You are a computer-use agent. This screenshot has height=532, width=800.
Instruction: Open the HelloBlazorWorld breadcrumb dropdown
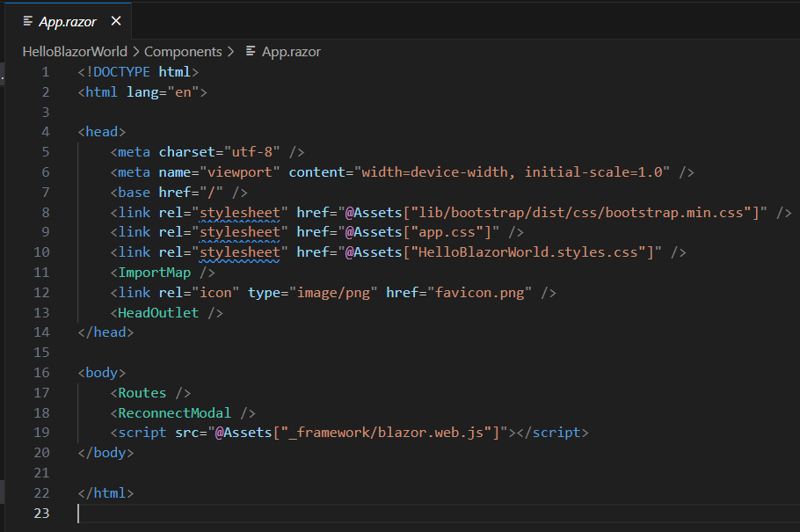(75, 52)
